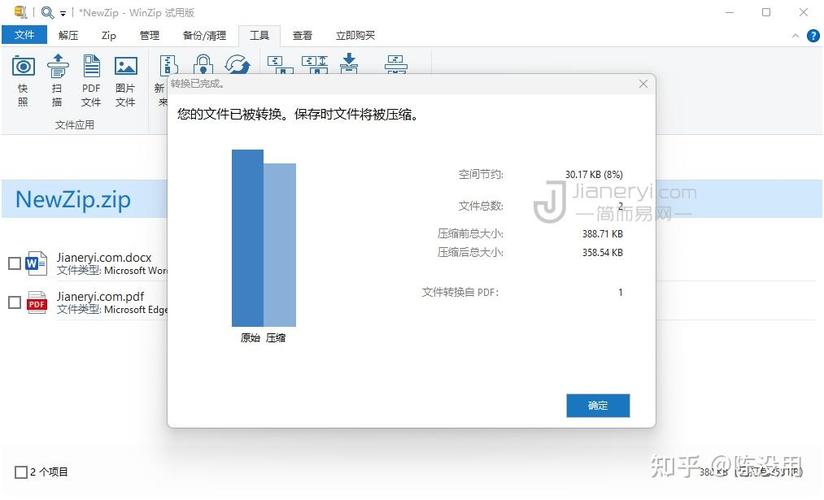Collapse the ribbon with the chevron
824x500 pixels.
[x=795, y=36]
